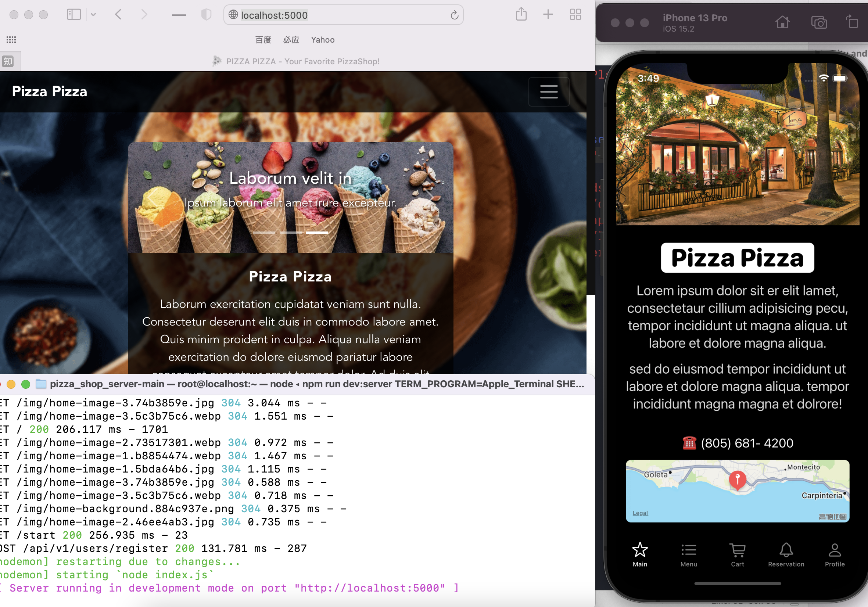The width and height of the screenshot is (868, 607).
Task: Click the terminal folder proxy icon
Action: [41, 384]
